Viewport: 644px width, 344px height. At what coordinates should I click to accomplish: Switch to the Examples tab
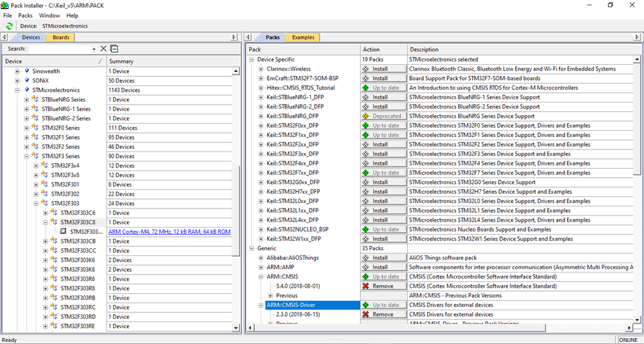coord(303,38)
